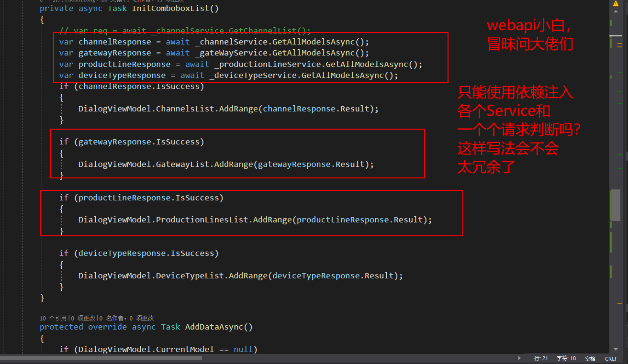The width and height of the screenshot is (628, 364).
Task: Click the vertical scrollbar down arrow
Action: coord(615,350)
